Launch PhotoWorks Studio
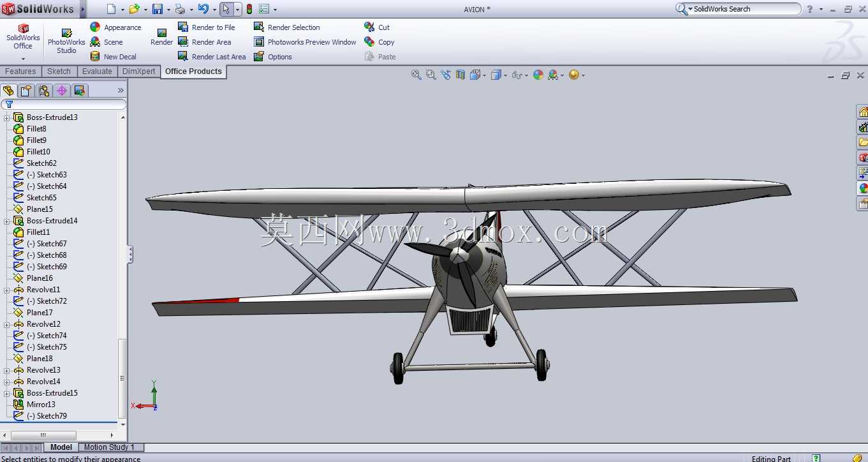Screen dimensions: 868x462 tap(66, 41)
